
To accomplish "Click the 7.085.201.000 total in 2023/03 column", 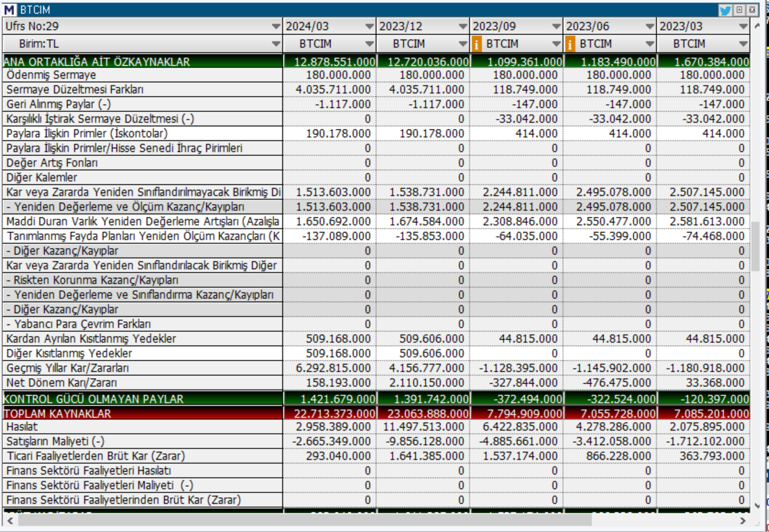I will click(704, 414).
